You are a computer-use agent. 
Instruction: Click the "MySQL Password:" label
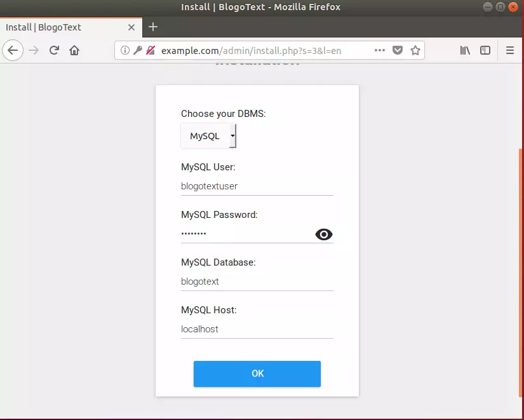click(x=219, y=215)
